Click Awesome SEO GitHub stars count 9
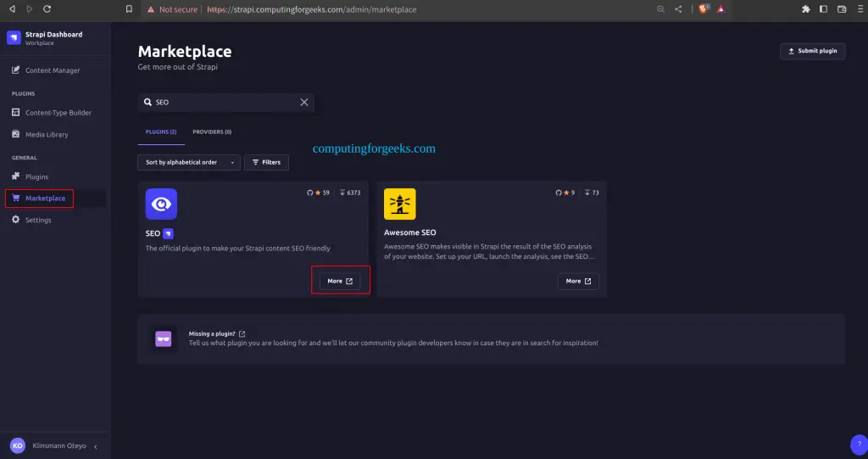The image size is (868, 459). point(565,193)
